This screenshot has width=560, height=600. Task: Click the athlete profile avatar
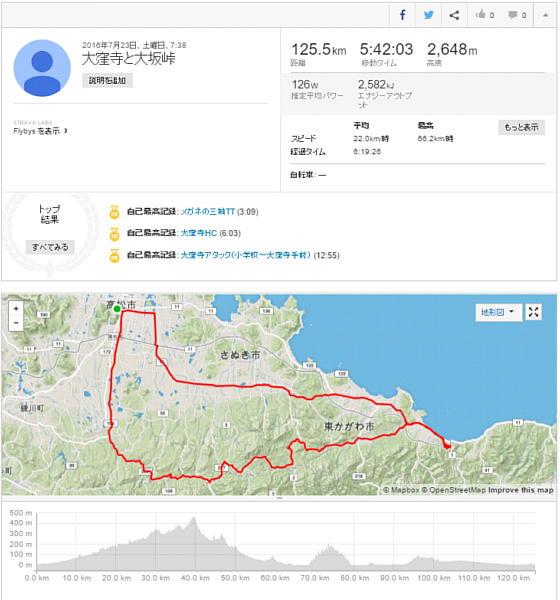tap(42, 68)
